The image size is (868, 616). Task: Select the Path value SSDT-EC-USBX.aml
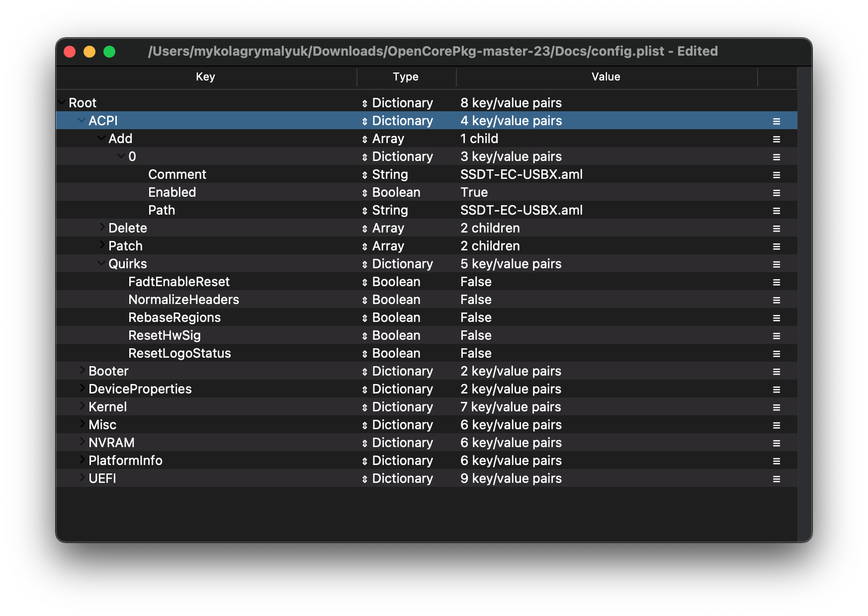tap(521, 210)
